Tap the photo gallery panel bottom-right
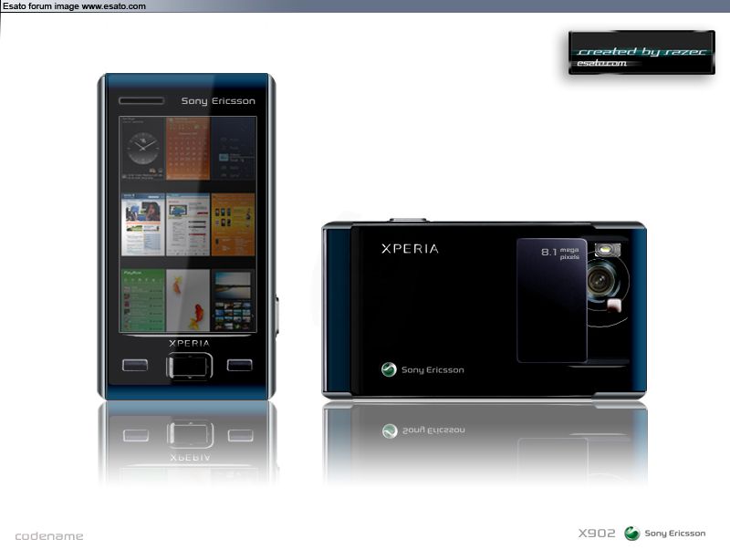Viewport: 730px width, 560px height. tap(234, 301)
